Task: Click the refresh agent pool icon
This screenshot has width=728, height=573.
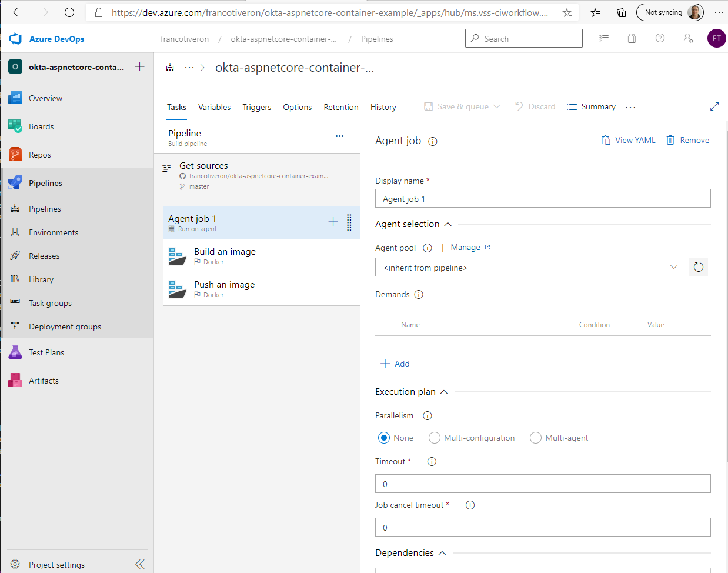Action: click(x=698, y=267)
